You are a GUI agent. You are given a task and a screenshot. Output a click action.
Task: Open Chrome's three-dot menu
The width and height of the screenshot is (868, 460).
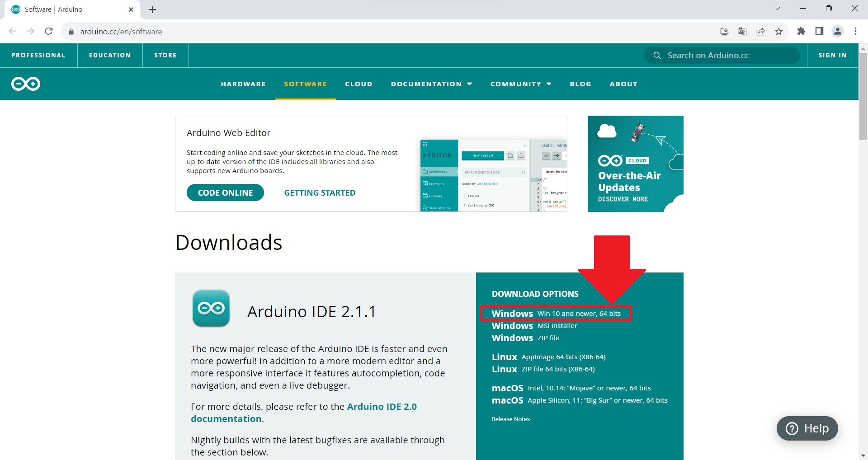tap(855, 31)
